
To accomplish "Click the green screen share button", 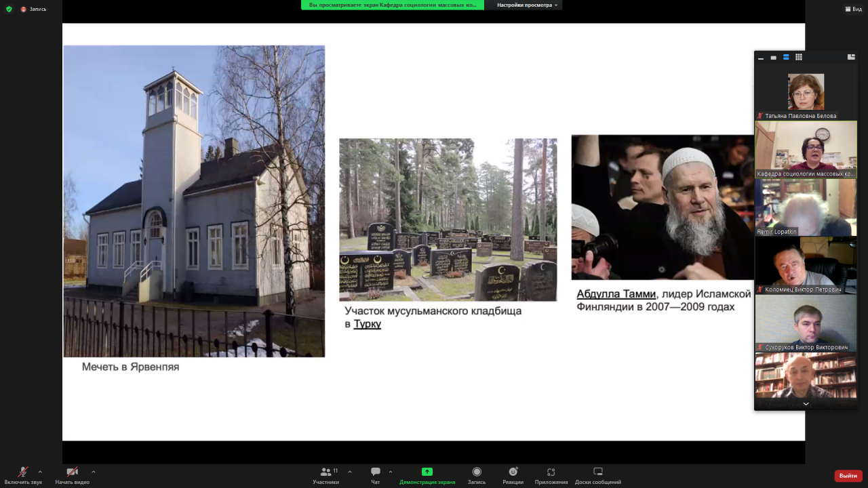I will [x=427, y=472].
